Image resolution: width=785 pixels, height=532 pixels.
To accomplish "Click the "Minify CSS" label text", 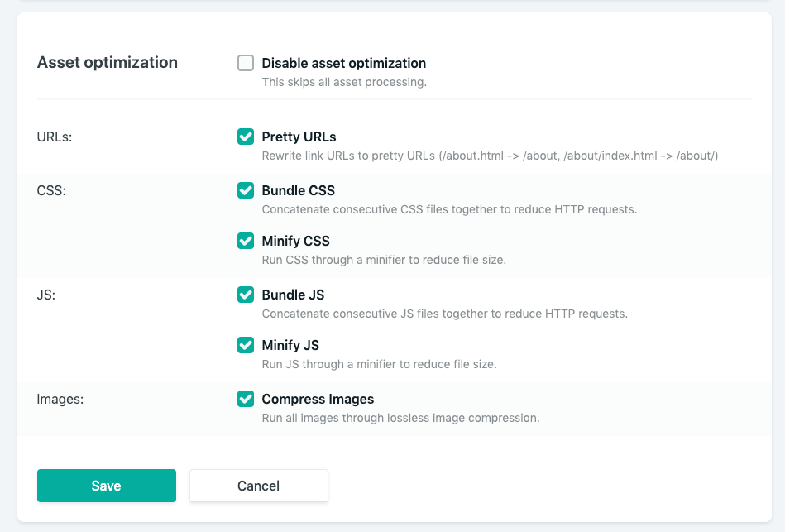I will coord(295,241).
